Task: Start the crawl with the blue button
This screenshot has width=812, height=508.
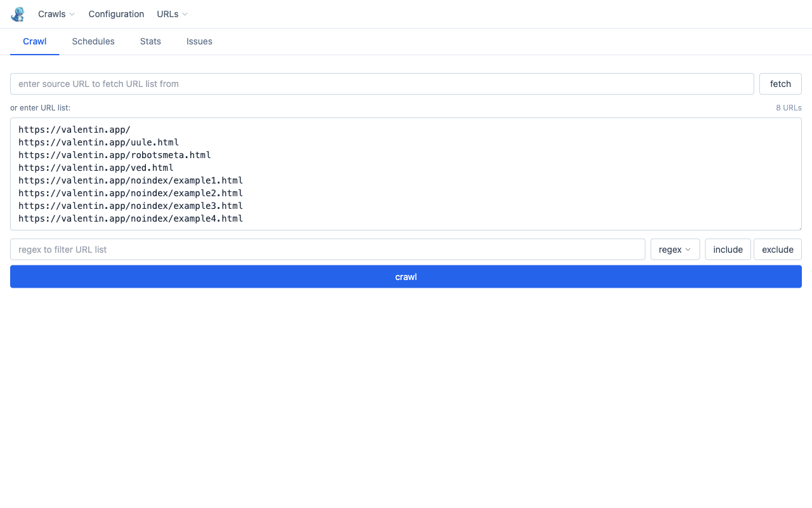Action: pos(406,277)
